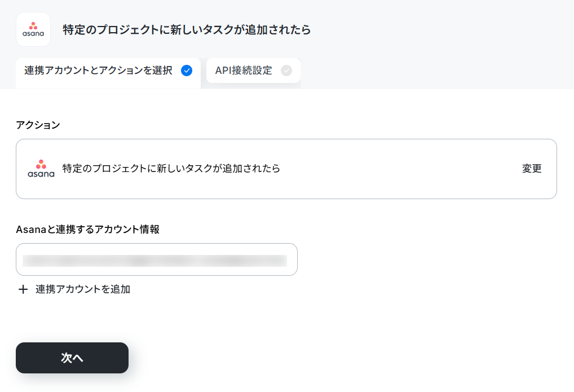Click the gray checkmark on the API接続設定 tab
Image resolution: width=574 pixels, height=392 pixels.
pyautogui.click(x=286, y=71)
